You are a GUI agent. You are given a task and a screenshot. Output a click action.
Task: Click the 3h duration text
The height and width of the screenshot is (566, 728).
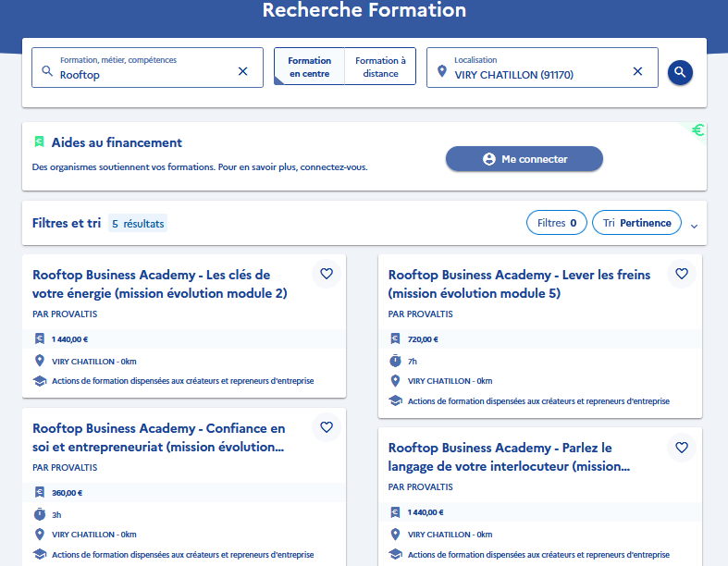56,515
